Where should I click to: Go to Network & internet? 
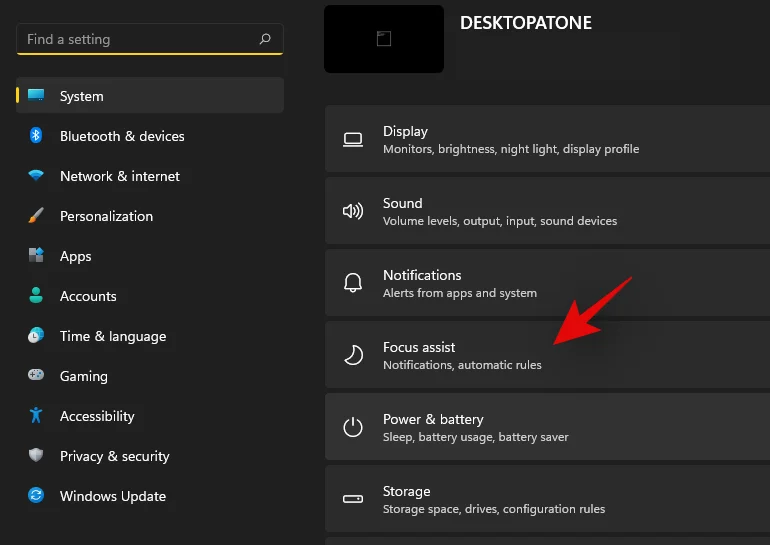pyautogui.click(x=150, y=175)
